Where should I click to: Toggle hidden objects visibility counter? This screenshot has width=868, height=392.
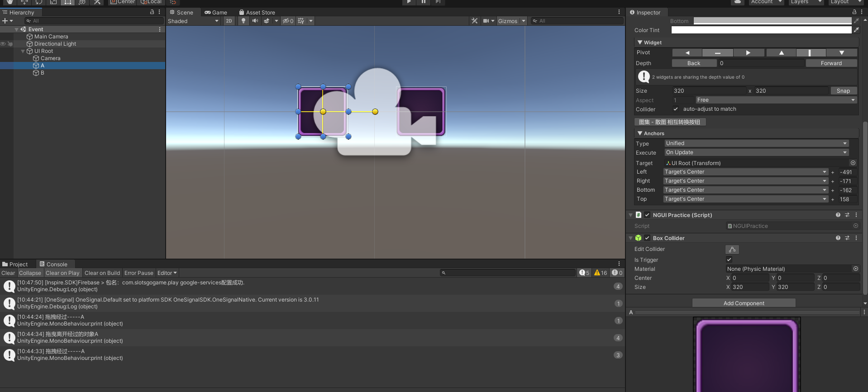288,21
